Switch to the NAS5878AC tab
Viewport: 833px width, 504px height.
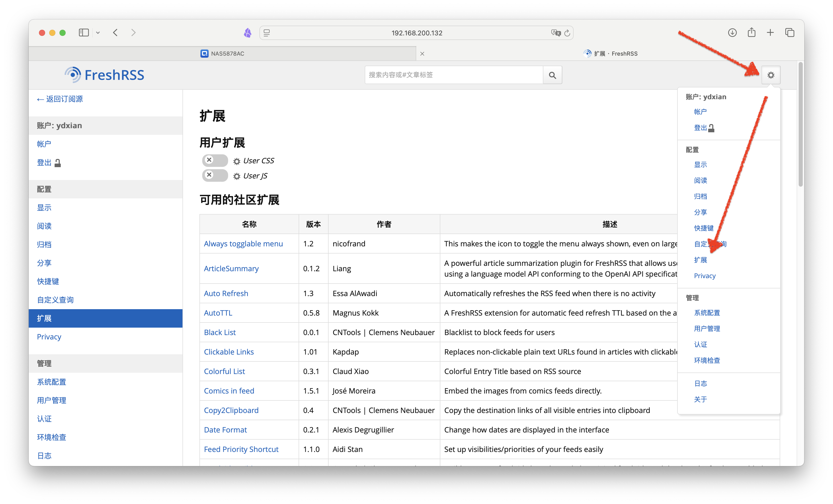(222, 53)
